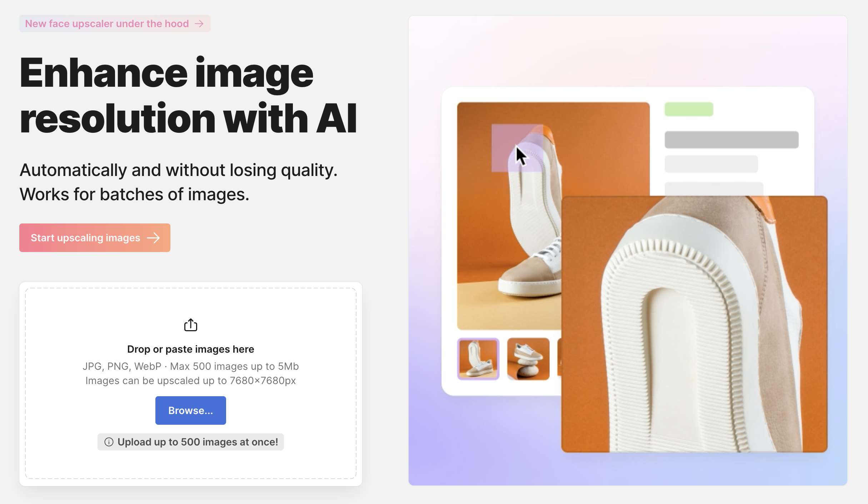Click the zoomed shoe sole preview image
868x504 pixels.
(x=694, y=324)
